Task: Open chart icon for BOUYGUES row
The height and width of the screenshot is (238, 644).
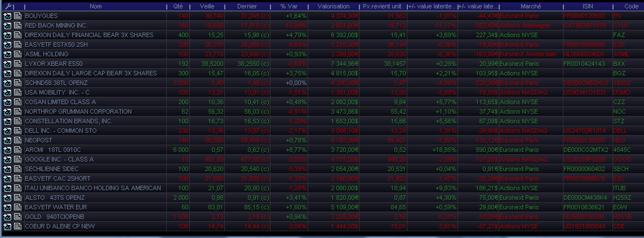Action: [7, 16]
